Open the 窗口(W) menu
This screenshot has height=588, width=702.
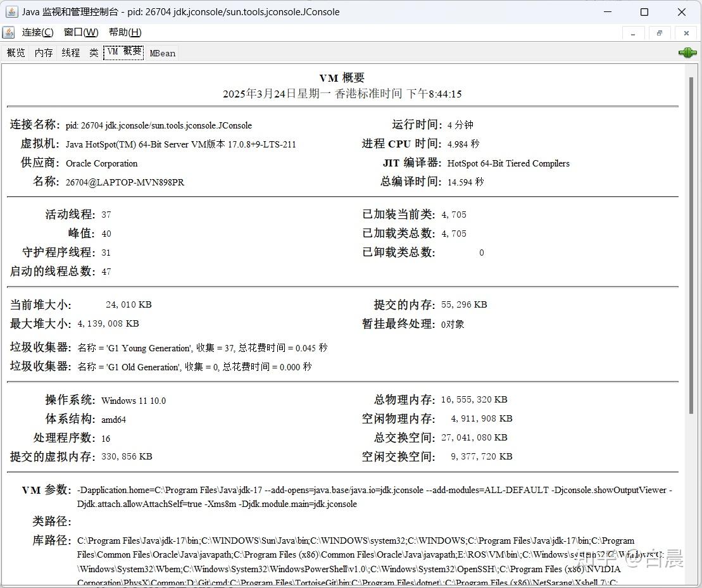(80, 32)
